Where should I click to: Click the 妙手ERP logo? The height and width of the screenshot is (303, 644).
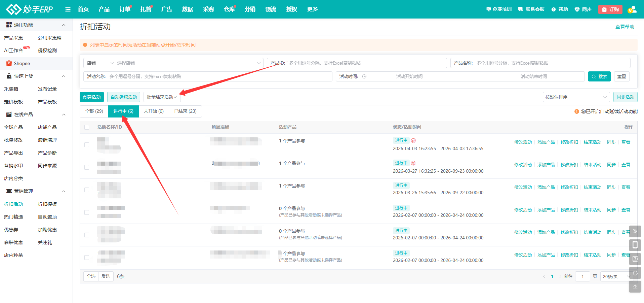point(30,9)
